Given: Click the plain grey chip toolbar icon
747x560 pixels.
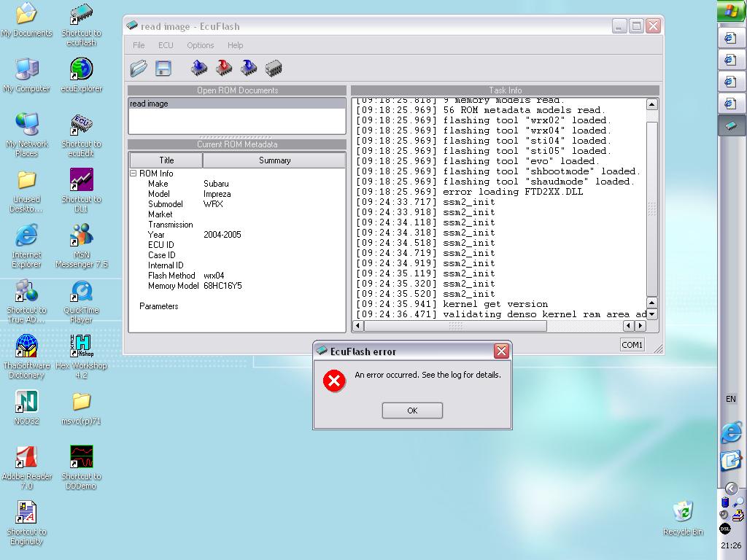Looking at the screenshot, I should (274, 68).
